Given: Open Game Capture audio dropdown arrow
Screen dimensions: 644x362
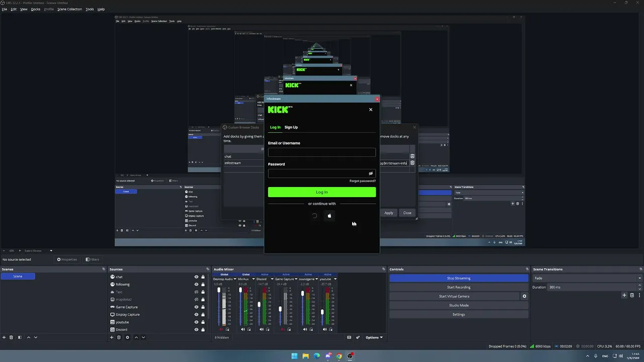Looking at the screenshot, I should click(296, 279).
